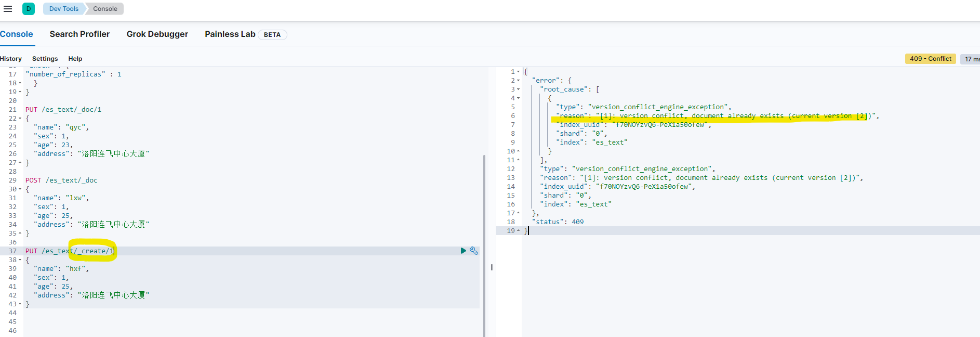Click the 409 - Conflict status badge
Image resolution: width=980 pixels, height=337 pixels.
click(930, 59)
